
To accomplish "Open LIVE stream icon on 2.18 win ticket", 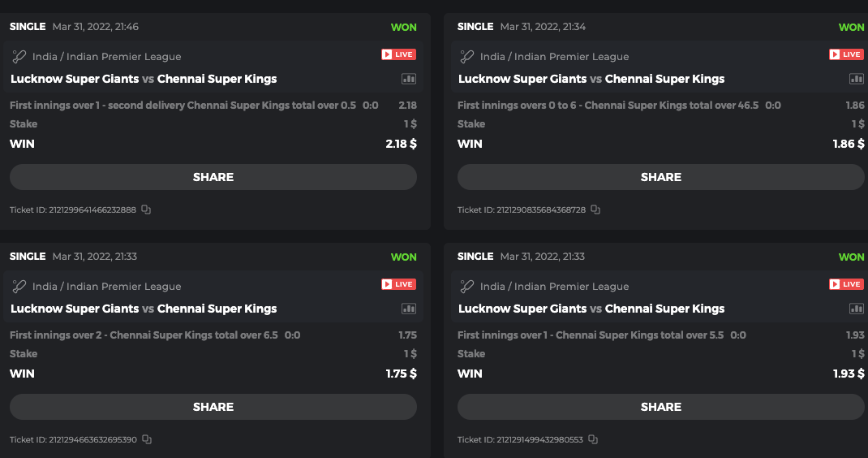I will click(x=398, y=54).
